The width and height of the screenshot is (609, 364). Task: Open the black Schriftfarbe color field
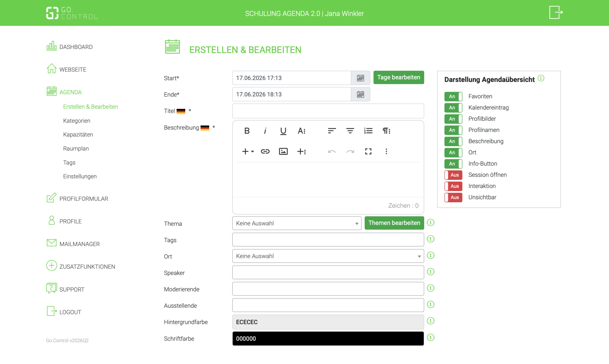[328, 339]
